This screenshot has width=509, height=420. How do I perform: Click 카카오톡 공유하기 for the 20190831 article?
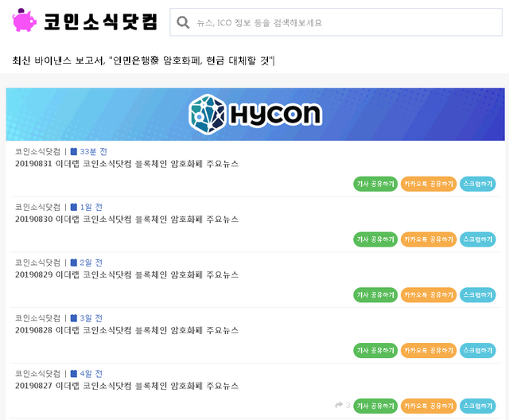(x=429, y=184)
